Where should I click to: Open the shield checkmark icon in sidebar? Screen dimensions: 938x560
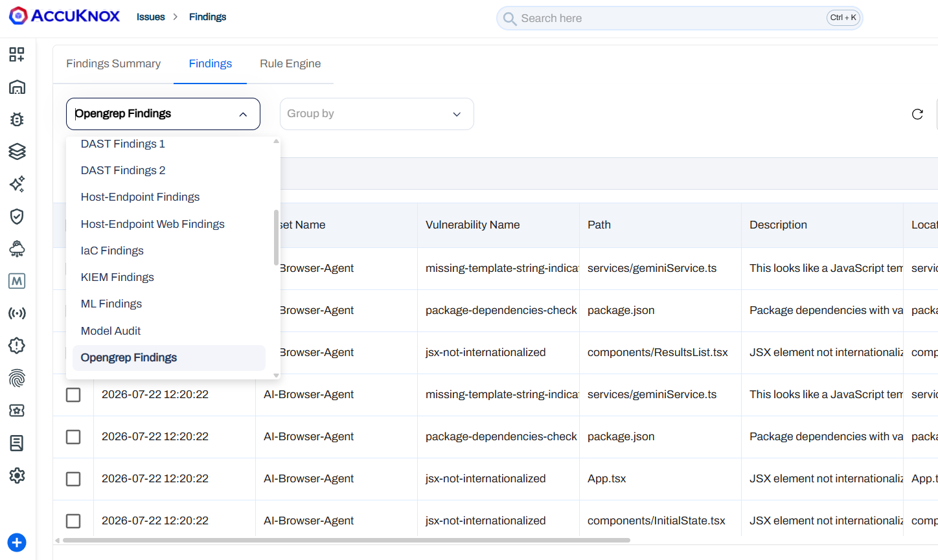tap(17, 216)
